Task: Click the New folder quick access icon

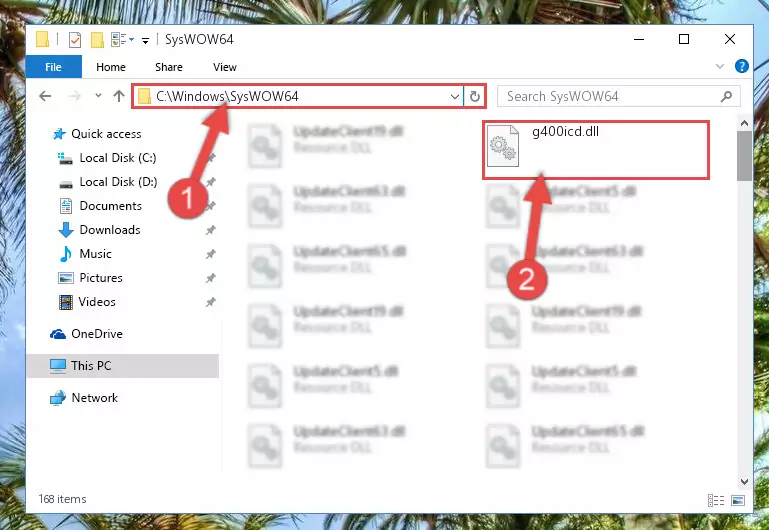Action: tap(97, 40)
